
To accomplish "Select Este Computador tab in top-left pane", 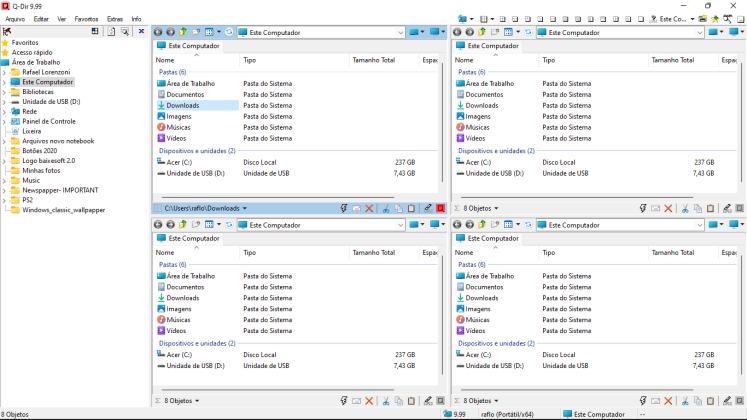I will pos(189,46).
